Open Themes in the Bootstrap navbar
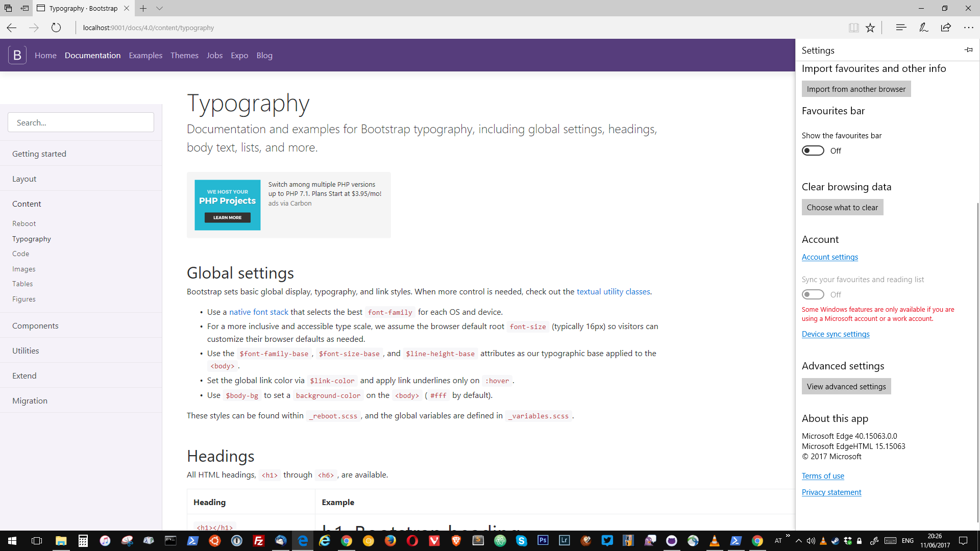Image resolution: width=980 pixels, height=551 pixels. 184,55
